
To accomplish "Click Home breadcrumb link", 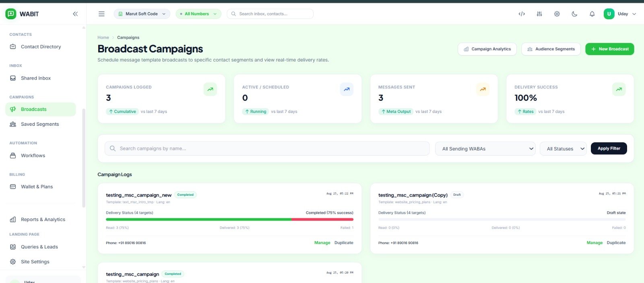I will tap(103, 37).
